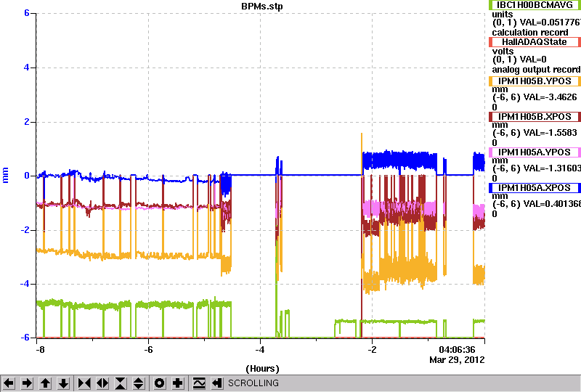This screenshot has width=581, height=392.
Task: Click the 6 tick label on the y-axis
Action: tap(27, 13)
